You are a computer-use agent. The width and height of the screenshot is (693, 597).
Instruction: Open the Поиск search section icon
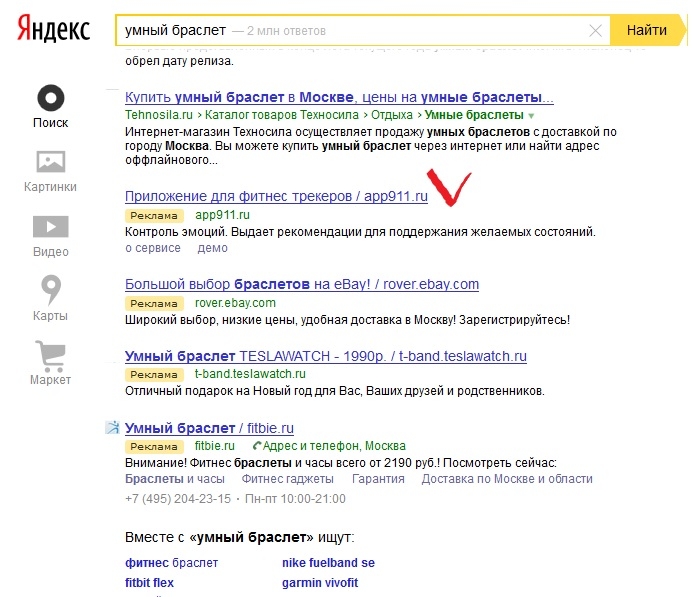tap(51, 98)
